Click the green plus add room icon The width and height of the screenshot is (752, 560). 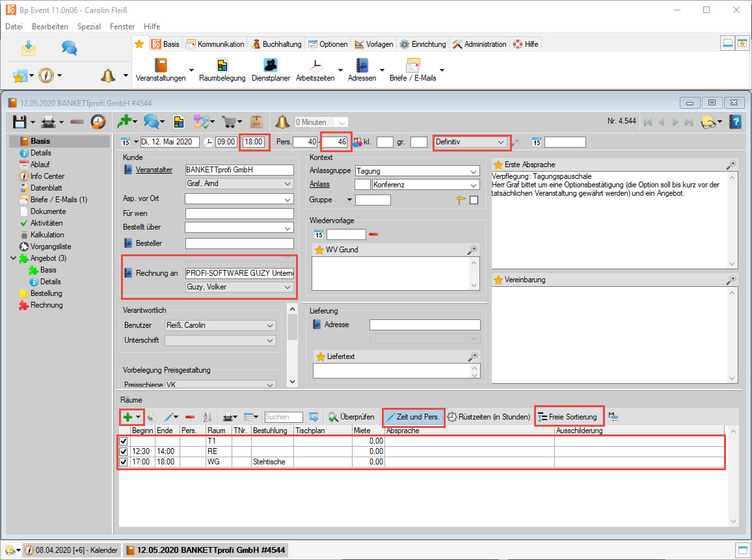[x=128, y=417]
